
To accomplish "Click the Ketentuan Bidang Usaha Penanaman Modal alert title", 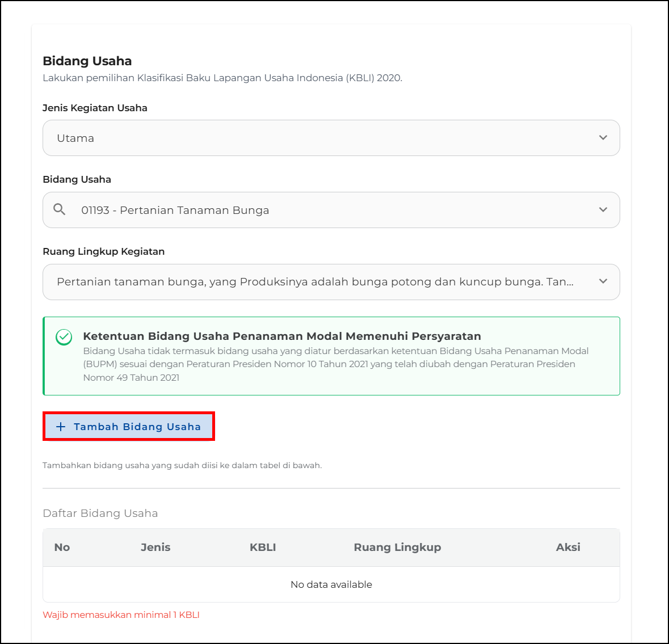I will pyautogui.click(x=281, y=336).
